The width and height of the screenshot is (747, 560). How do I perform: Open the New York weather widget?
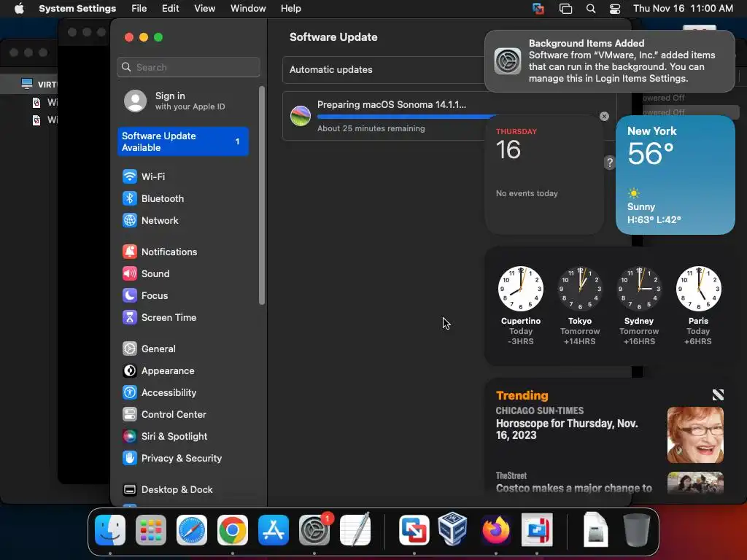coord(675,175)
